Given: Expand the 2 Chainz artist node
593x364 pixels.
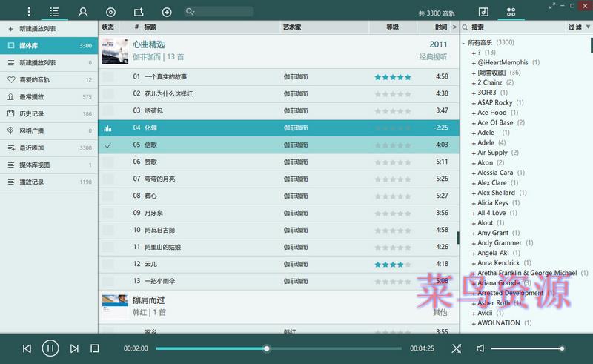Looking at the screenshot, I should coord(474,83).
